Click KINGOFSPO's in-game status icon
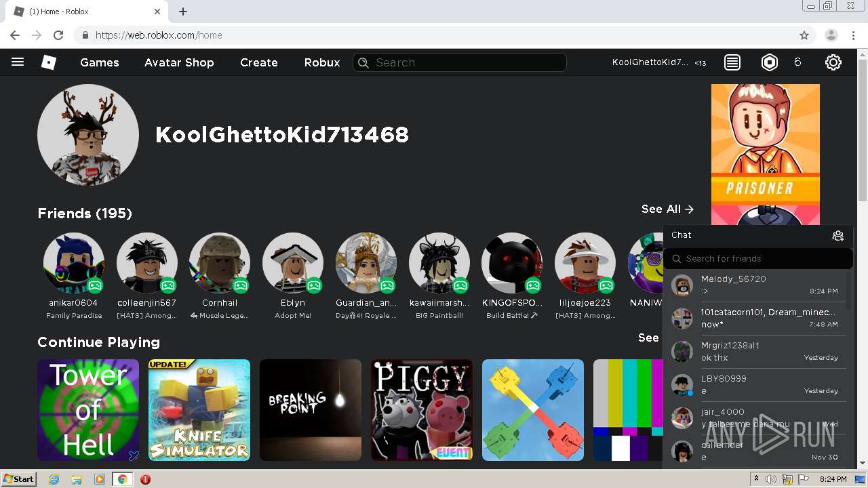Image resolution: width=868 pixels, height=488 pixels. (534, 285)
